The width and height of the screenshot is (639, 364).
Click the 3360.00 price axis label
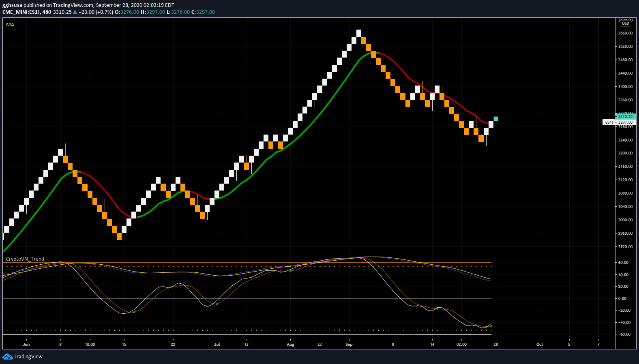(625, 100)
